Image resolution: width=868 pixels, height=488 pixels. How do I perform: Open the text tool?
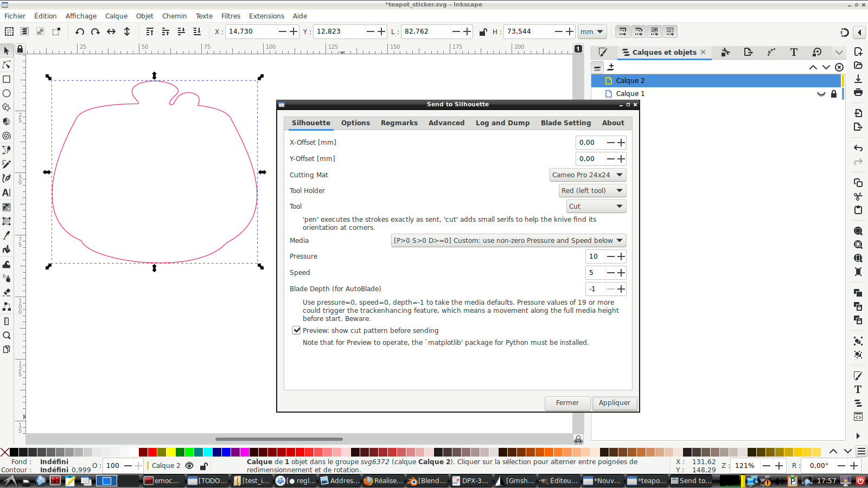7,192
